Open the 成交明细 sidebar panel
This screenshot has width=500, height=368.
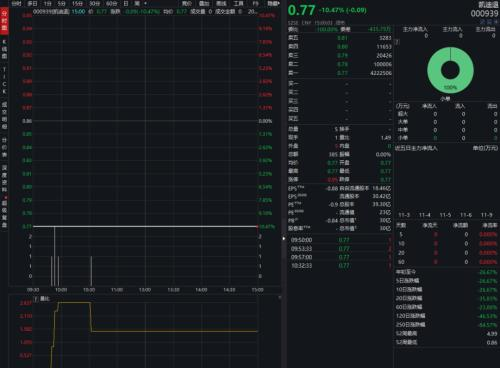[4, 115]
